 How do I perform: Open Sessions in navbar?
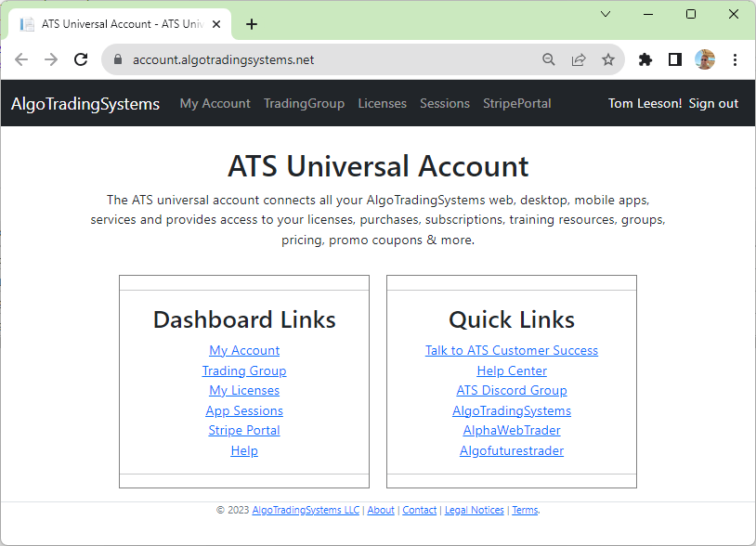[445, 104]
